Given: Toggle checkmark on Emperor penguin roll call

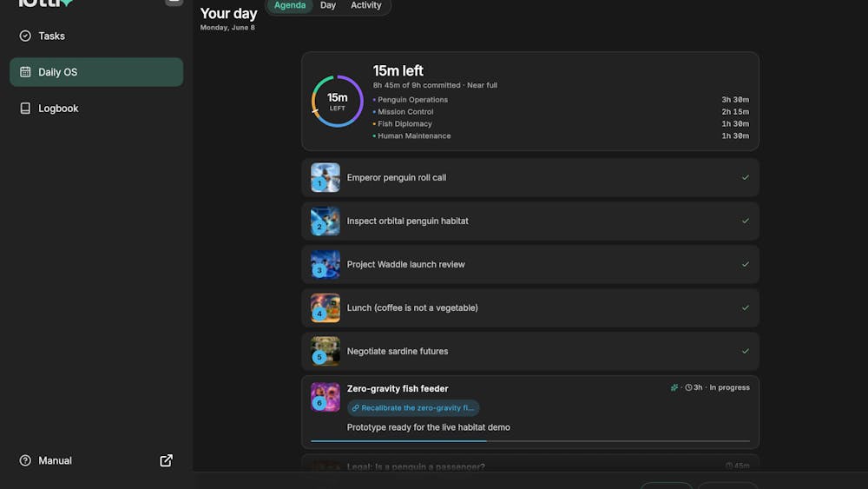Looking at the screenshot, I should (x=745, y=178).
